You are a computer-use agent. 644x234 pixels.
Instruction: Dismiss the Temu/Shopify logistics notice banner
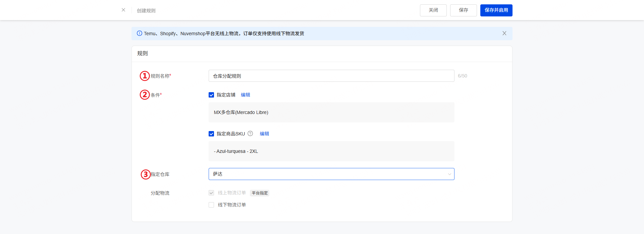tap(504, 34)
